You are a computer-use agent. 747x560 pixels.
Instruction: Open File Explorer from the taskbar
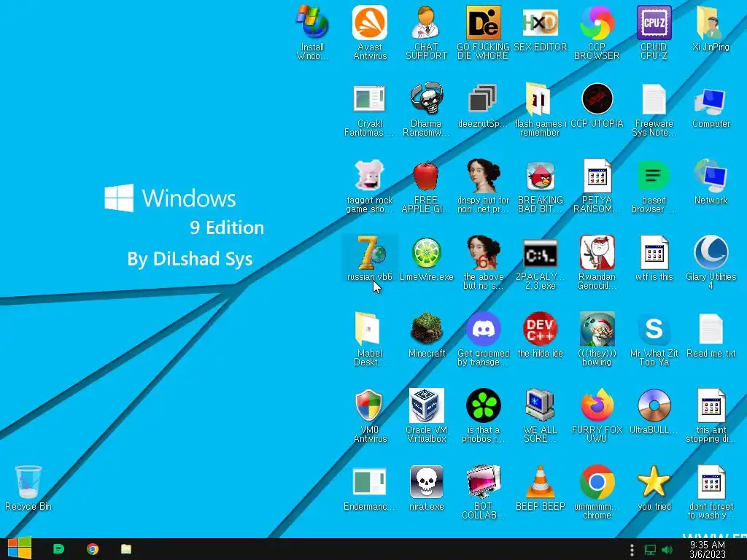[125, 549]
